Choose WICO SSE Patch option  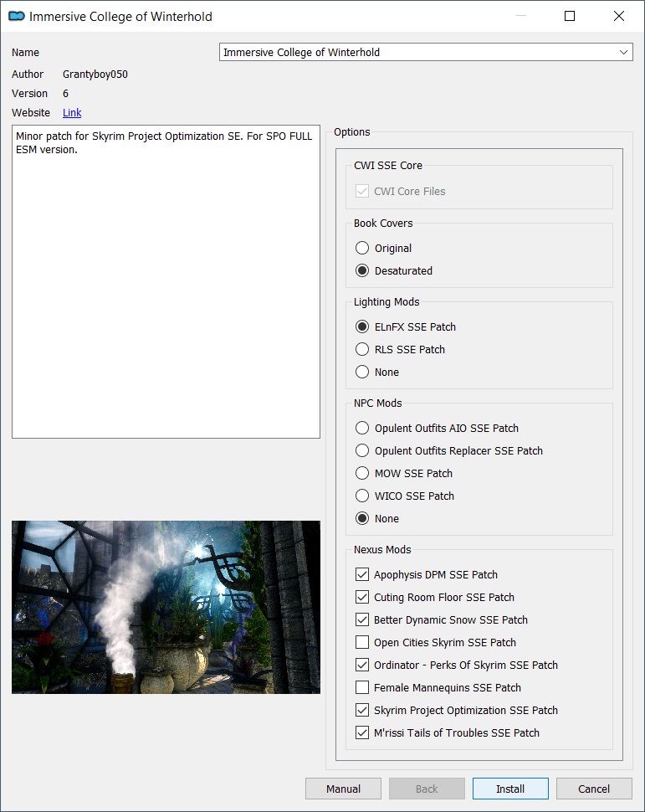pyautogui.click(x=405, y=496)
